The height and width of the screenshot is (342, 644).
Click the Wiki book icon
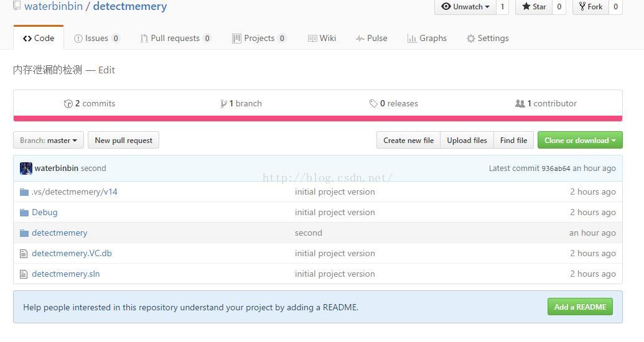click(312, 39)
